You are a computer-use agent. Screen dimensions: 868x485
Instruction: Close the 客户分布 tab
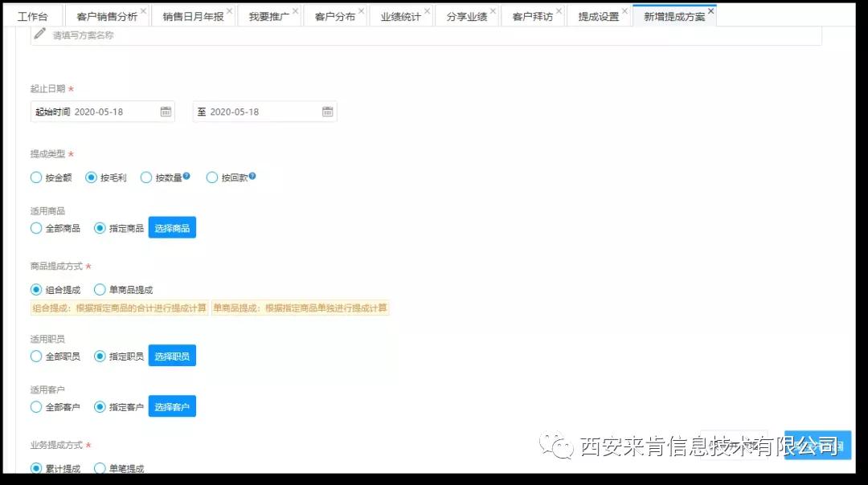tap(362, 10)
